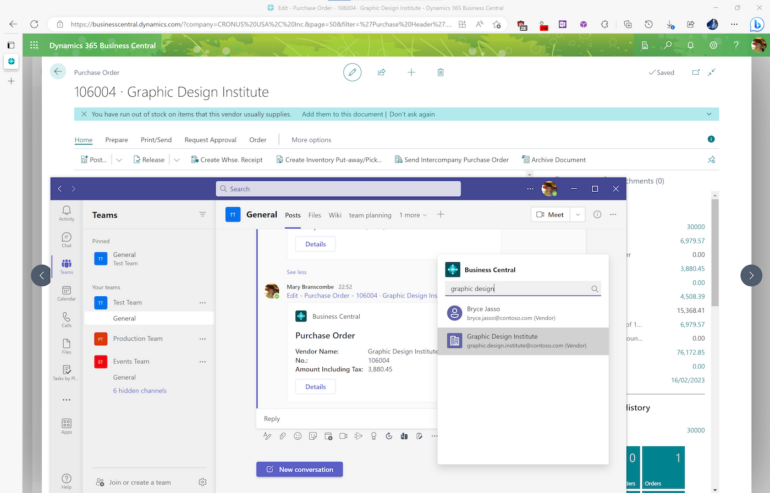Open the Teams Calendar sidebar icon
The height and width of the screenshot is (493, 770).
point(66,291)
